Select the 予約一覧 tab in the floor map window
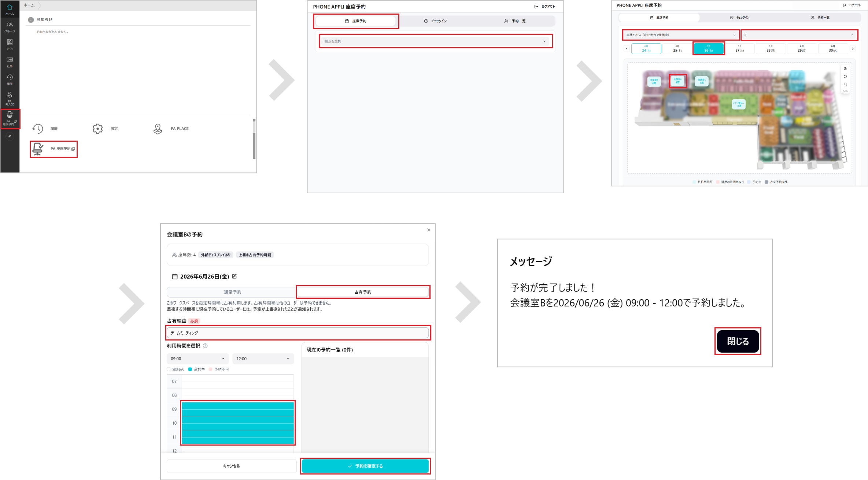 pos(820,18)
